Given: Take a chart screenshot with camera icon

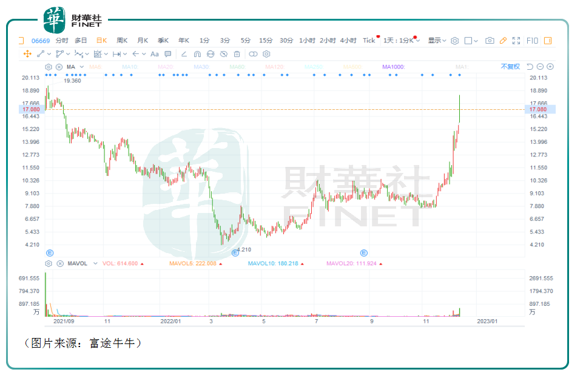Looking at the screenshot, I should tap(490, 41).
